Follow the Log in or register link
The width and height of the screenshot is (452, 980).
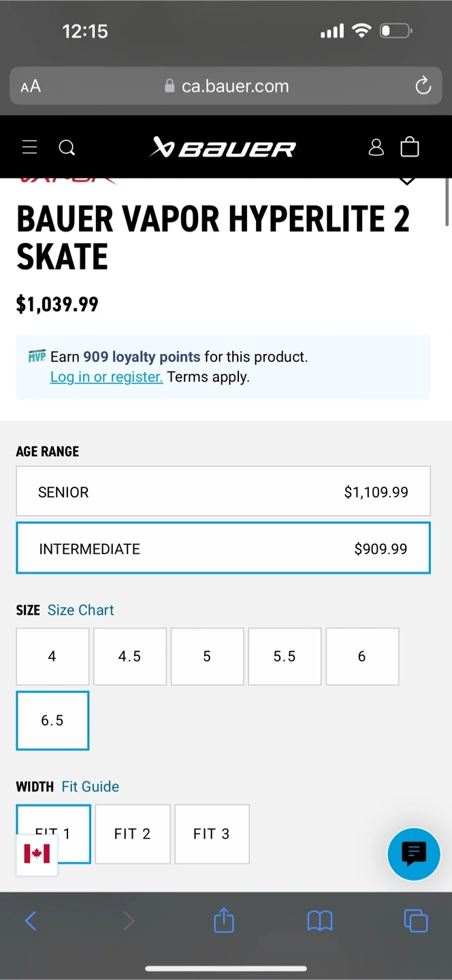(x=106, y=376)
